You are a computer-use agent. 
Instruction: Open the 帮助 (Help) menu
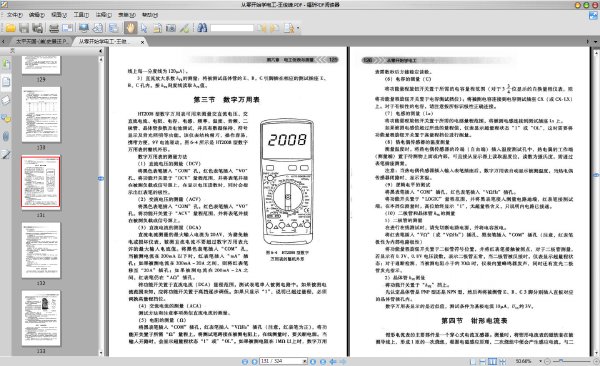click(x=150, y=15)
